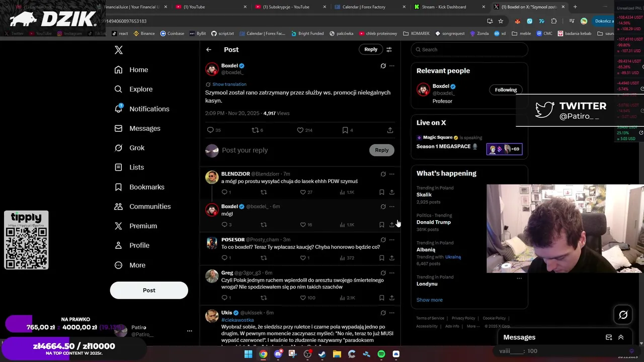Repost BLENDZIOR's reply
644x362 pixels.
(x=263, y=192)
